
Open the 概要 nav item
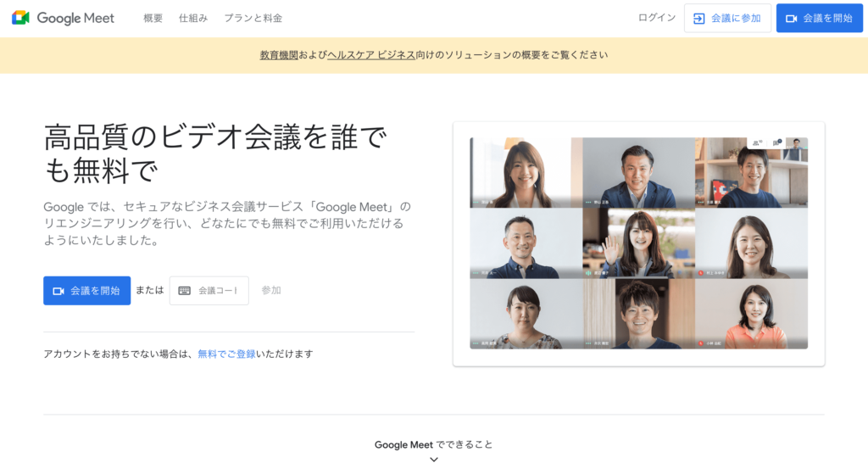[x=153, y=19]
